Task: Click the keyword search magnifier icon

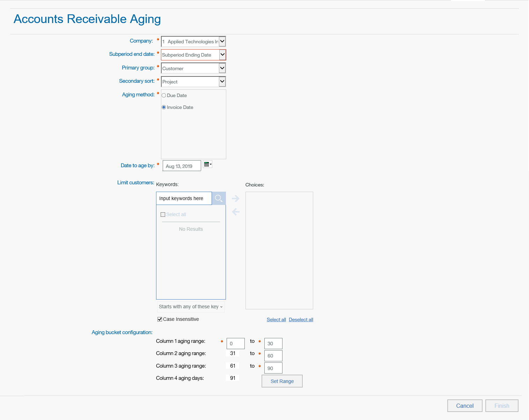Action: tap(219, 198)
